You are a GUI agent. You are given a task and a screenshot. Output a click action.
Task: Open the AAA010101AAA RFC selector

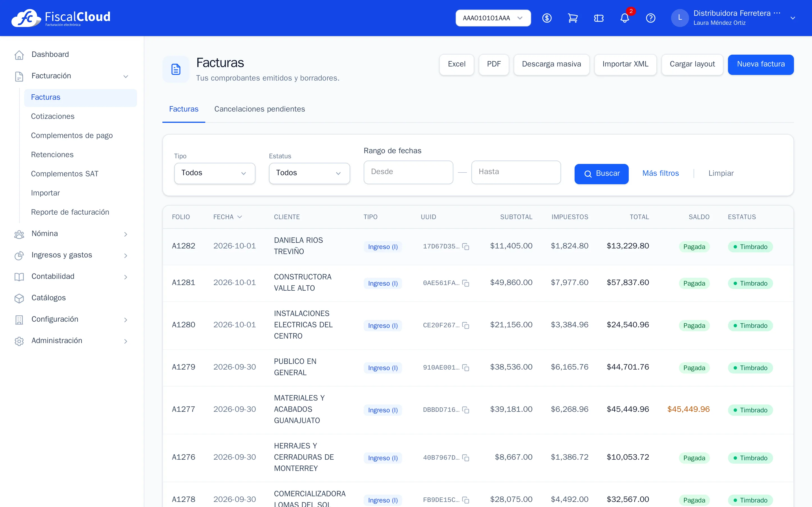point(493,18)
